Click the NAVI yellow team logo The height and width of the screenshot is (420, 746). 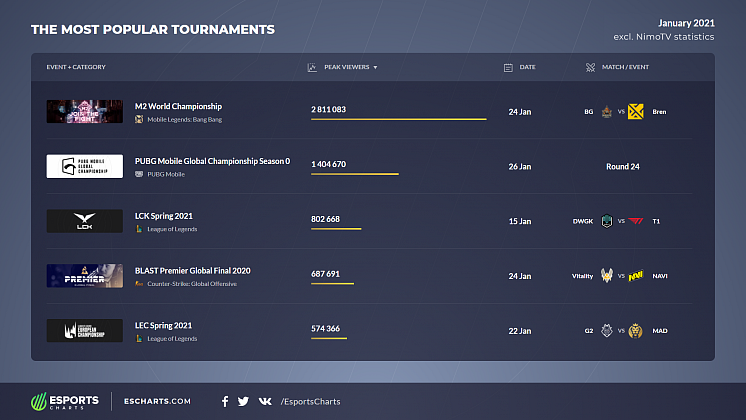pos(636,276)
